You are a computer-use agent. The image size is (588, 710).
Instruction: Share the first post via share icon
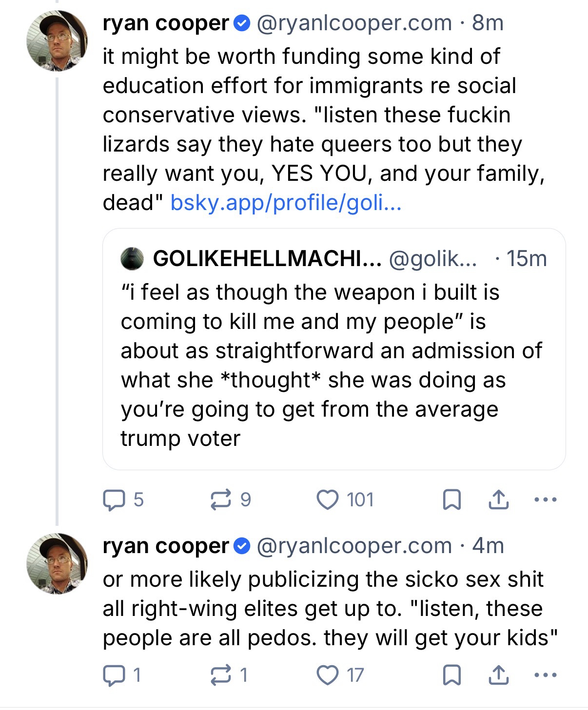point(498,500)
